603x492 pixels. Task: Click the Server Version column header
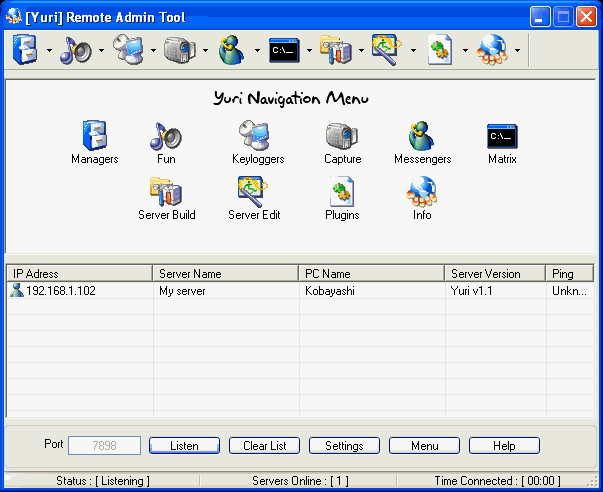[494, 273]
